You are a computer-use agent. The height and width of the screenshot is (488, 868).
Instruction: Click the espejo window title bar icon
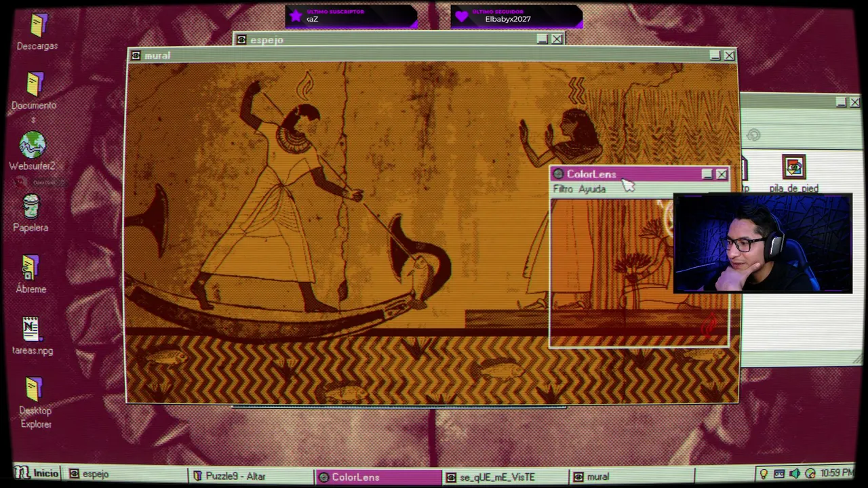point(241,40)
